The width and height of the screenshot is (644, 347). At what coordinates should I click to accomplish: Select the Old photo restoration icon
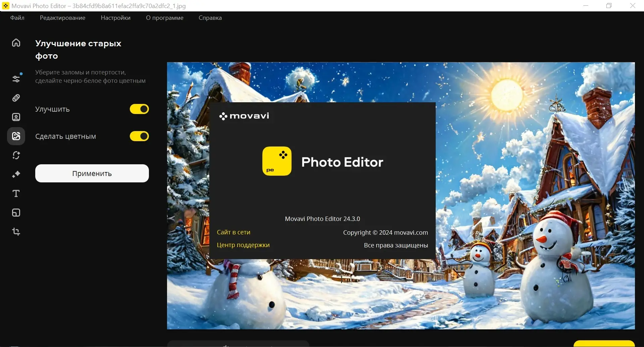(x=16, y=136)
